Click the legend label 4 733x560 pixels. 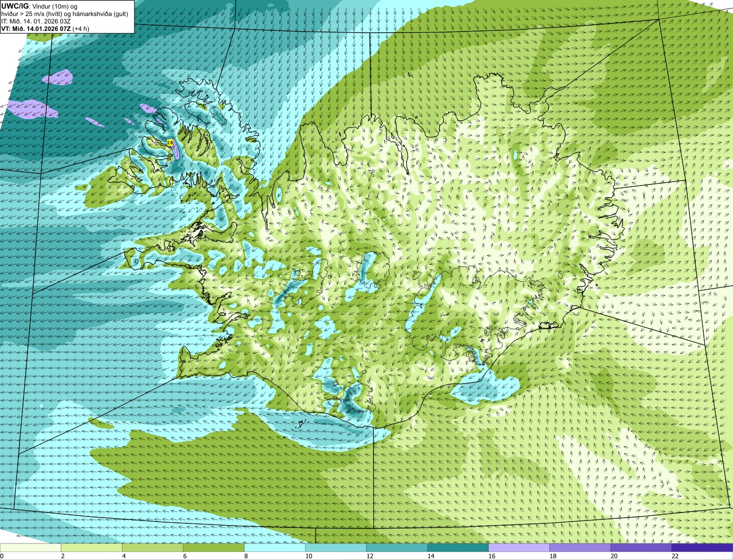124,556
